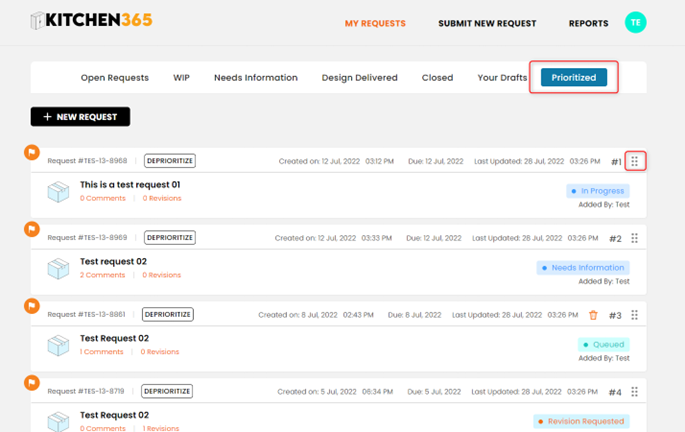The image size is (685, 432).
Task: Open 'Test request 02' title with 2 comments
Action: click(x=114, y=262)
